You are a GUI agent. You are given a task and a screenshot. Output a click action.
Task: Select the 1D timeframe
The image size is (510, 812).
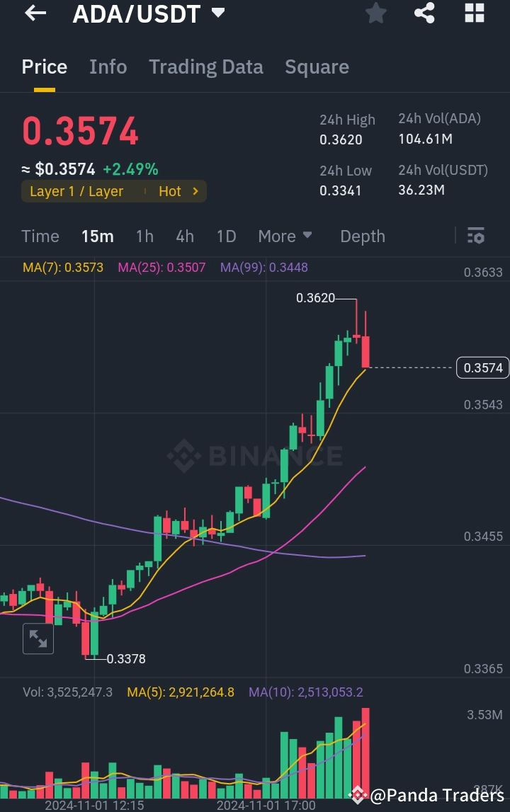(x=226, y=236)
